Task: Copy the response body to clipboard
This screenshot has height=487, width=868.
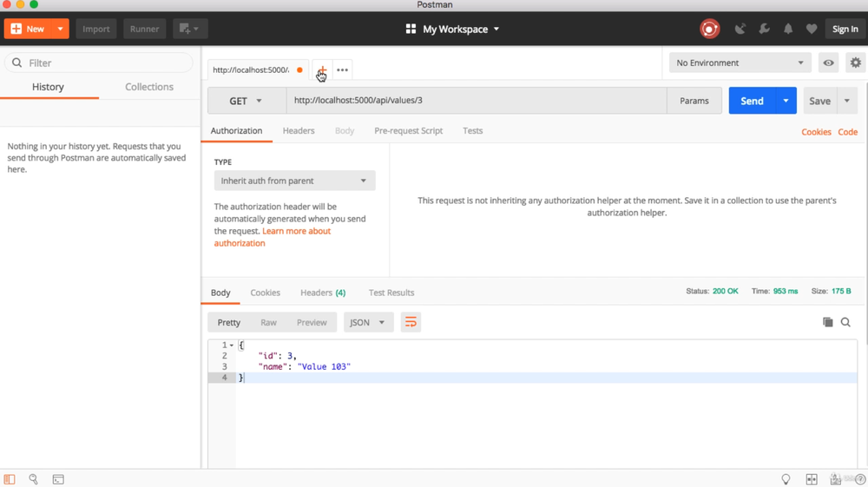Action: point(827,322)
